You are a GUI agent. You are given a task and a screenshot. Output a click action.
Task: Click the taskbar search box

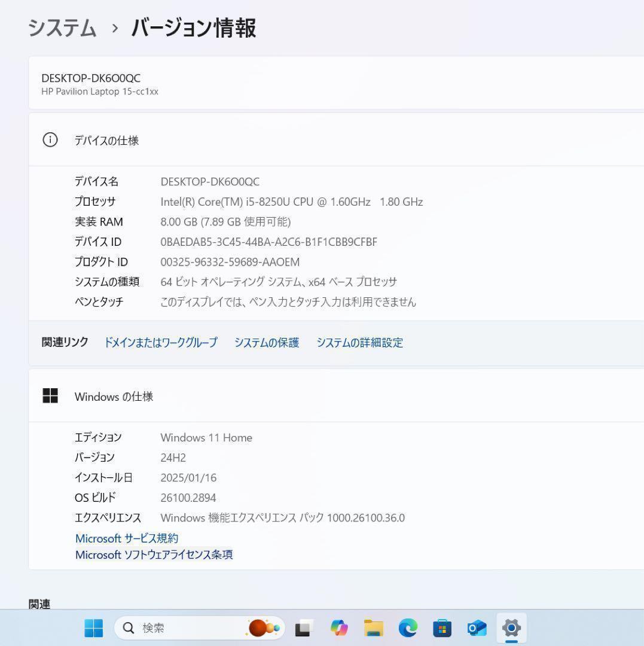pyautogui.click(x=200, y=628)
